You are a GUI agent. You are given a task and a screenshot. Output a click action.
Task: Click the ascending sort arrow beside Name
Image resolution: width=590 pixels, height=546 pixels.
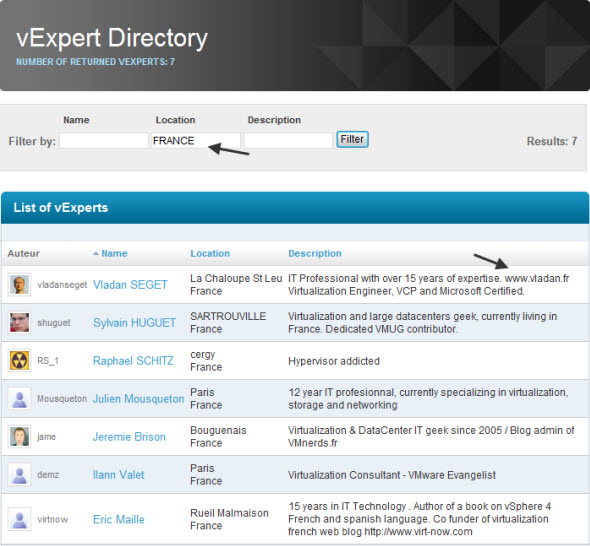pos(96,254)
